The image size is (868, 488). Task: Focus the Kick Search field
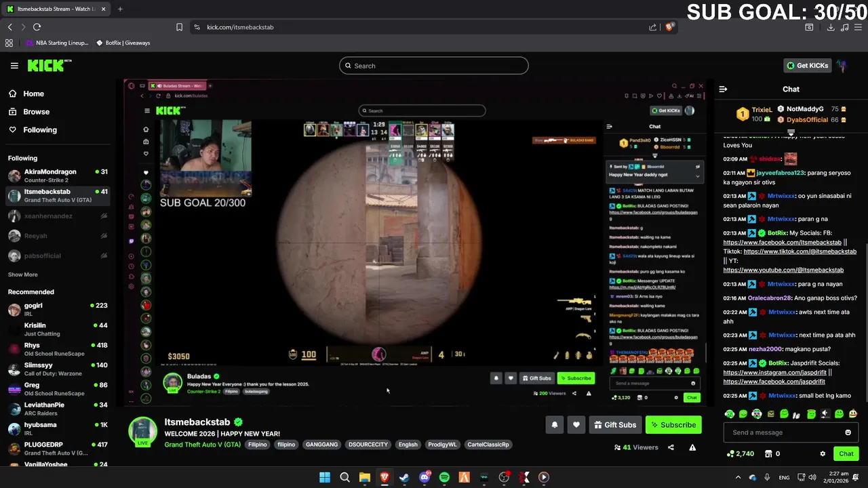(434, 66)
